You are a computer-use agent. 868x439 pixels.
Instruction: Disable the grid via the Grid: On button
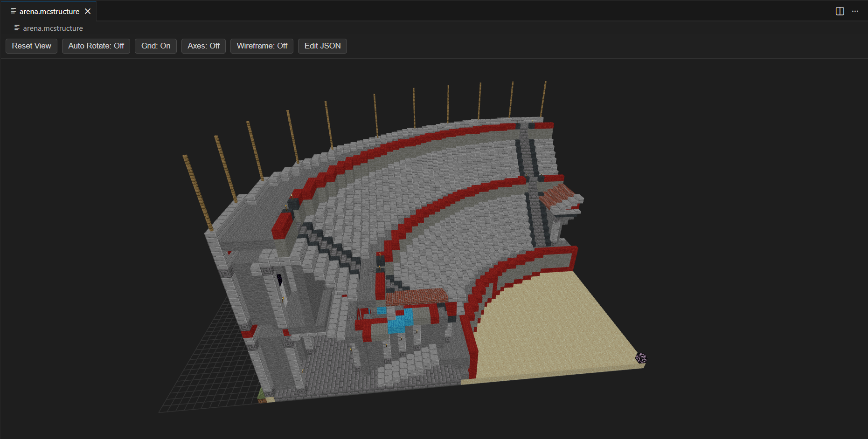point(155,46)
